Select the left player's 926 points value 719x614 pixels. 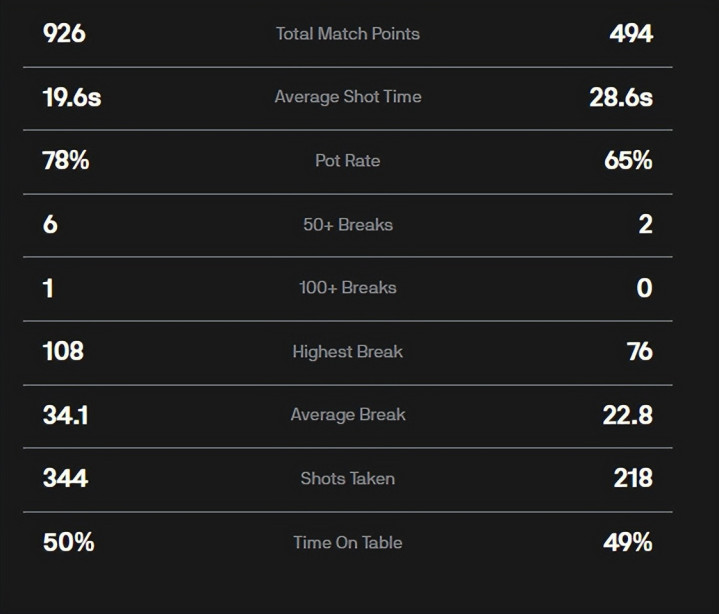pos(64,34)
